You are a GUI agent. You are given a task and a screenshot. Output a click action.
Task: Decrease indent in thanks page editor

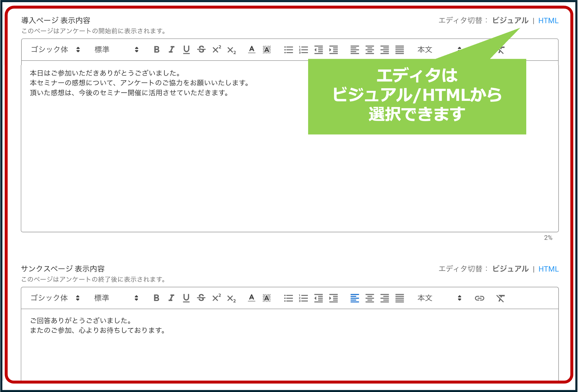319,298
